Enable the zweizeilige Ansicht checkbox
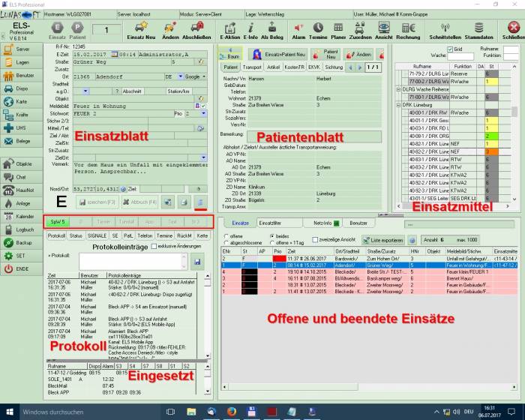The image size is (525, 420). click(314, 239)
